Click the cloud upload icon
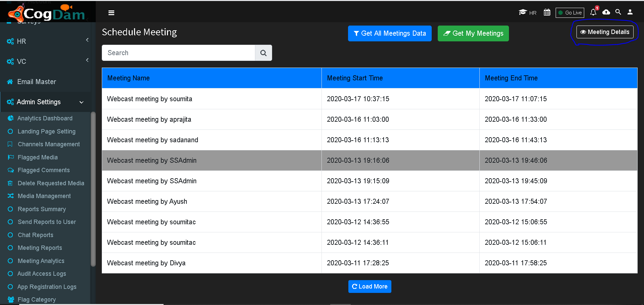The image size is (644, 305). (x=606, y=12)
